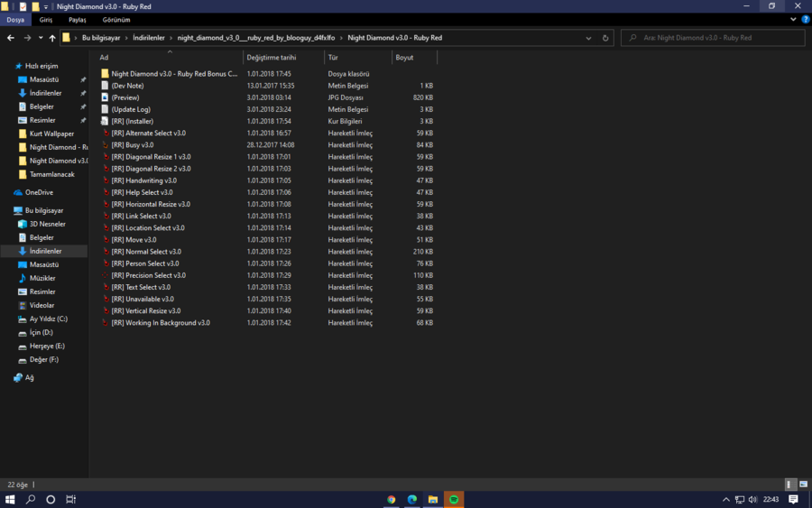Select [RR] Working In Background v3.0
The image size is (812, 508).
coord(161,323)
